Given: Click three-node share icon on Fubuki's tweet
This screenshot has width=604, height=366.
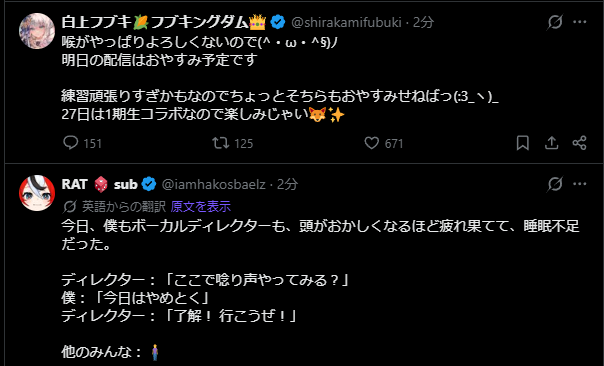Looking at the screenshot, I should 579,143.
